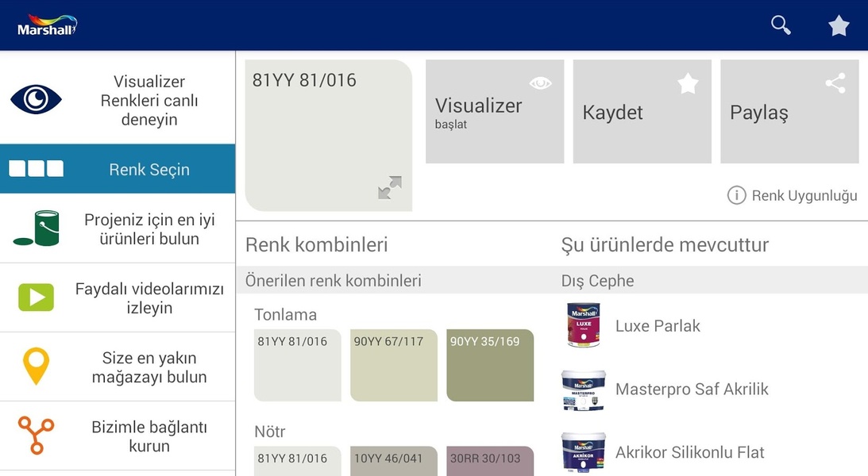This screenshot has width=868, height=476.
Task: Pick swatch 90YY 67/117
Action: click(394, 366)
